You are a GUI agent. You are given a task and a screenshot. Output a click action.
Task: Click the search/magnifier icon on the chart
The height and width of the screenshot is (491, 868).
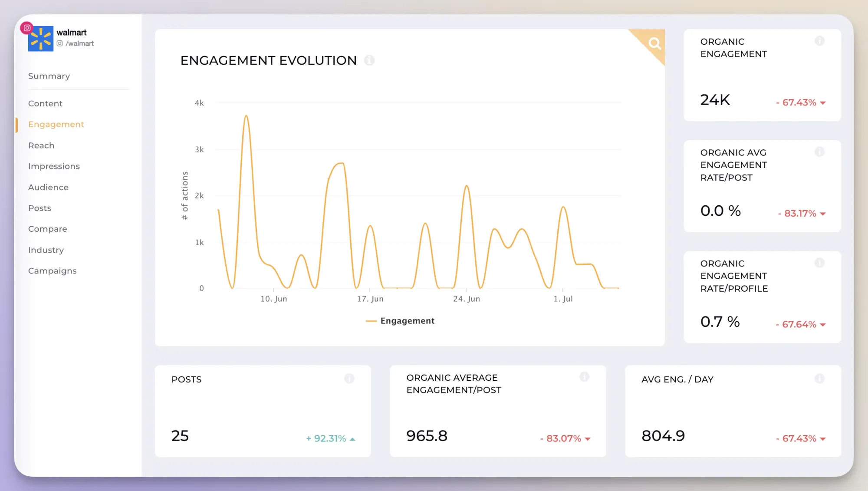click(x=654, y=43)
